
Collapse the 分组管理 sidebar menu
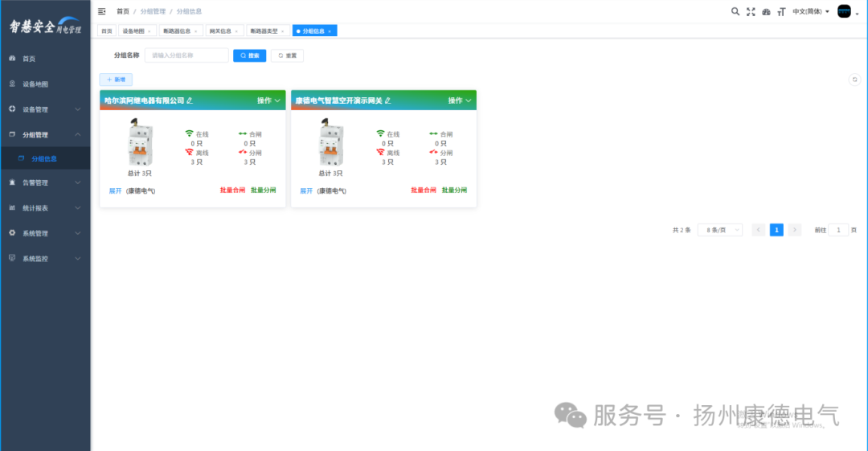pos(45,134)
